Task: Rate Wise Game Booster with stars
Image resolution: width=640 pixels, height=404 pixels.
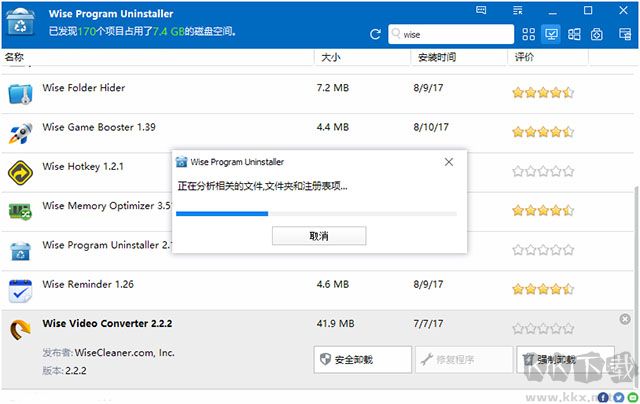Action: pyautogui.click(x=543, y=132)
